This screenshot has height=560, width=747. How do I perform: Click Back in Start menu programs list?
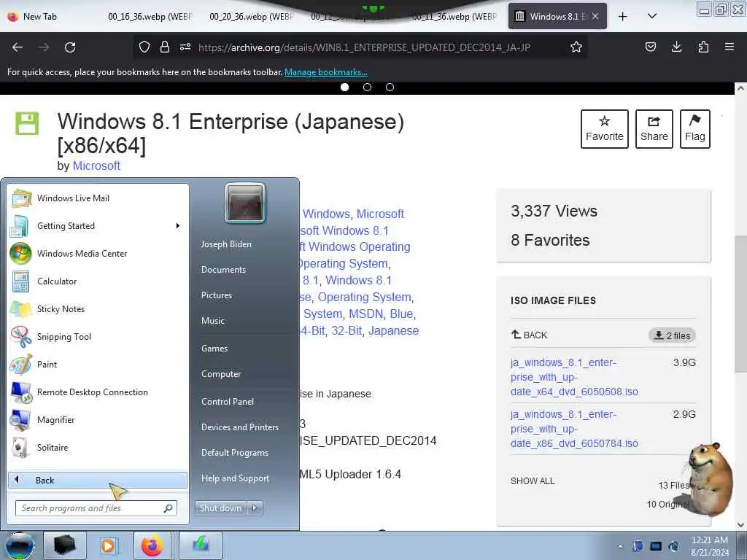click(98, 480)
